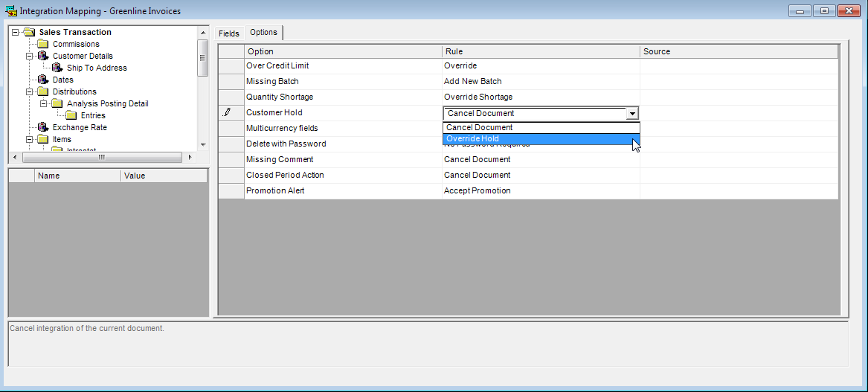The width and height of the screenshot is (868, 392).
Task: Click the Distributions folder icon
Action: click(42, 92)
